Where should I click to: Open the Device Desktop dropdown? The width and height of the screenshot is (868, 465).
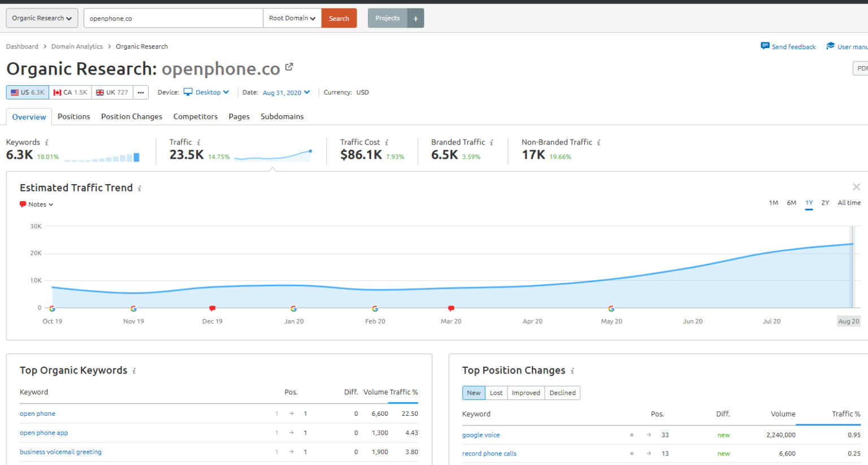click(206, 92)
